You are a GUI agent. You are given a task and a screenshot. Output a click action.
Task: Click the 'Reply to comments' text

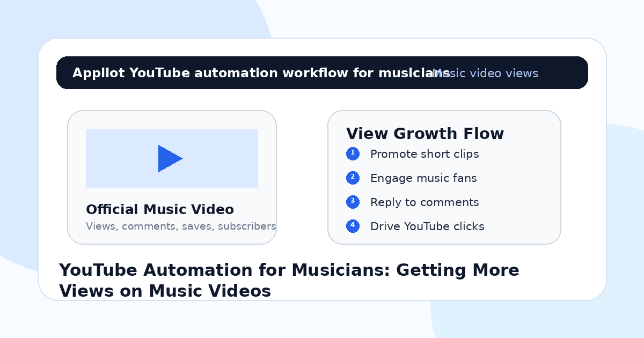coord(425,202)
